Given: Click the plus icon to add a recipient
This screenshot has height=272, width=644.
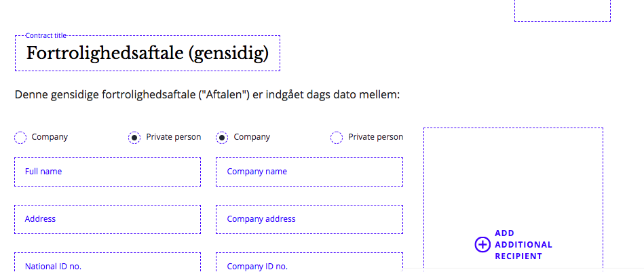Looking at the screenshot, I should coord(482,245).
